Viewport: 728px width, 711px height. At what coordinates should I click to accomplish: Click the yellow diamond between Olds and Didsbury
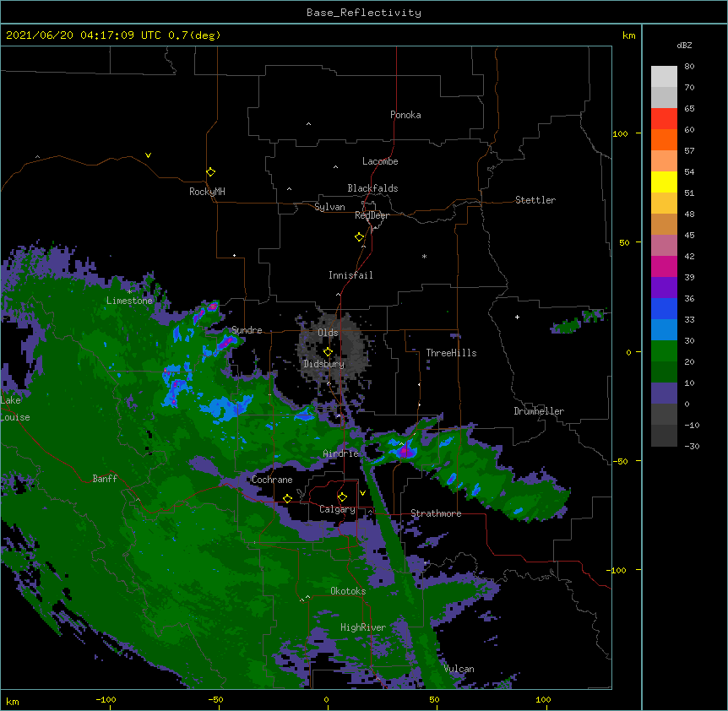[329, 352]
